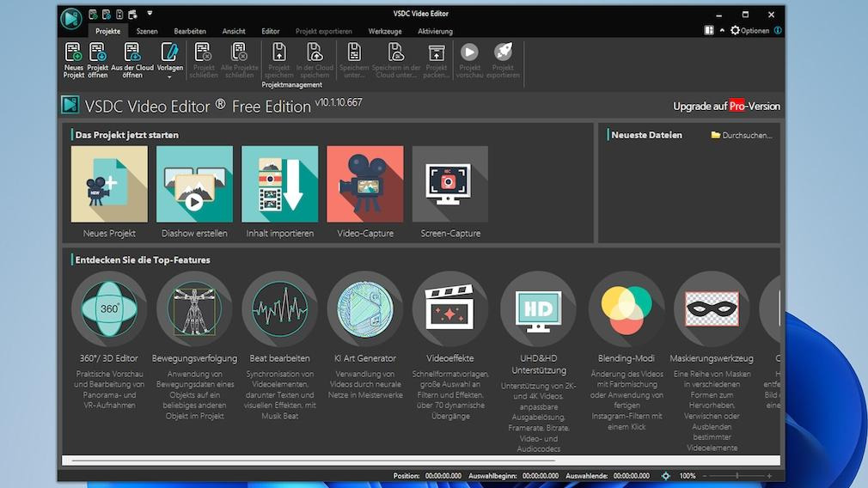The height and width of the screenshot is (488, 868).
Task: Click third quick-access icon in title bar
Action: pos(119,15)
